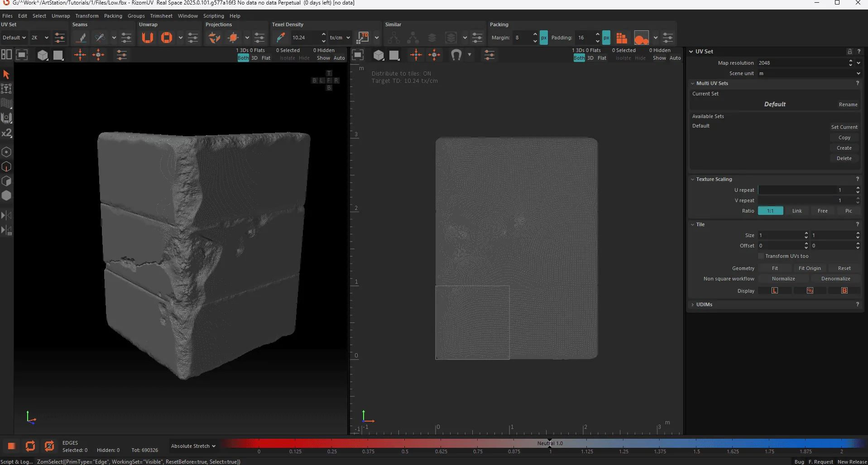The image size is (868, 465).
Task: Click the shaded cube icon in 3D viewport toolbar
Action: coord(43,55)
